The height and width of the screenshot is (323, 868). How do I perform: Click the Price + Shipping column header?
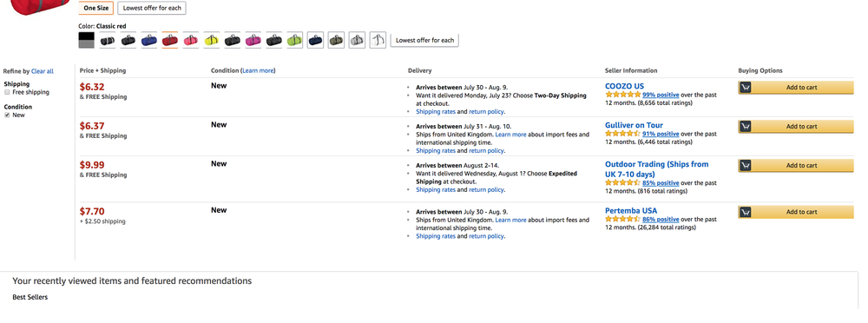coord(102,71)
